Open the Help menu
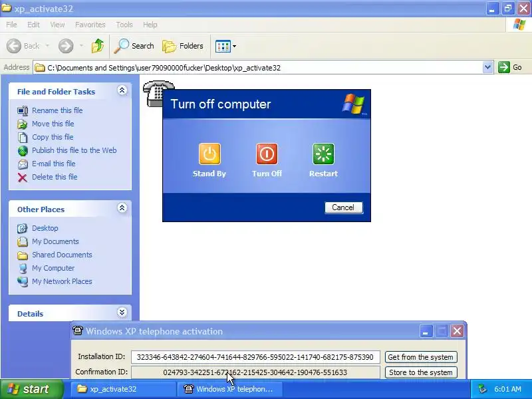The height and width of the screenshot is (399, 532). [x=150, y=25]
